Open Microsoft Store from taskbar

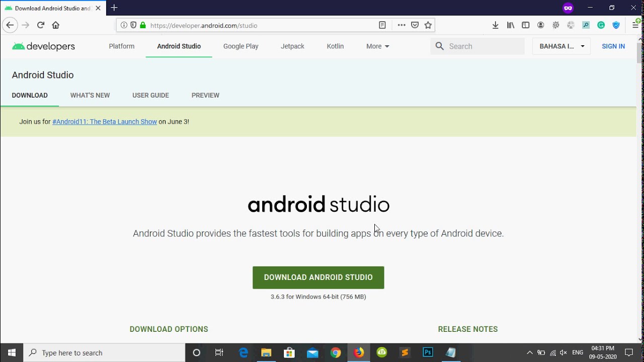(x=289, y=352)
